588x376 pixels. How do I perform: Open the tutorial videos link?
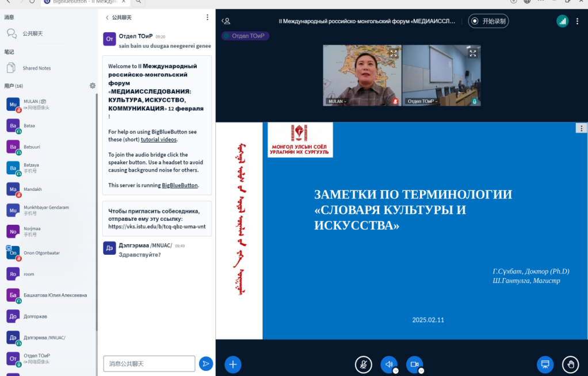click(159, 140)
